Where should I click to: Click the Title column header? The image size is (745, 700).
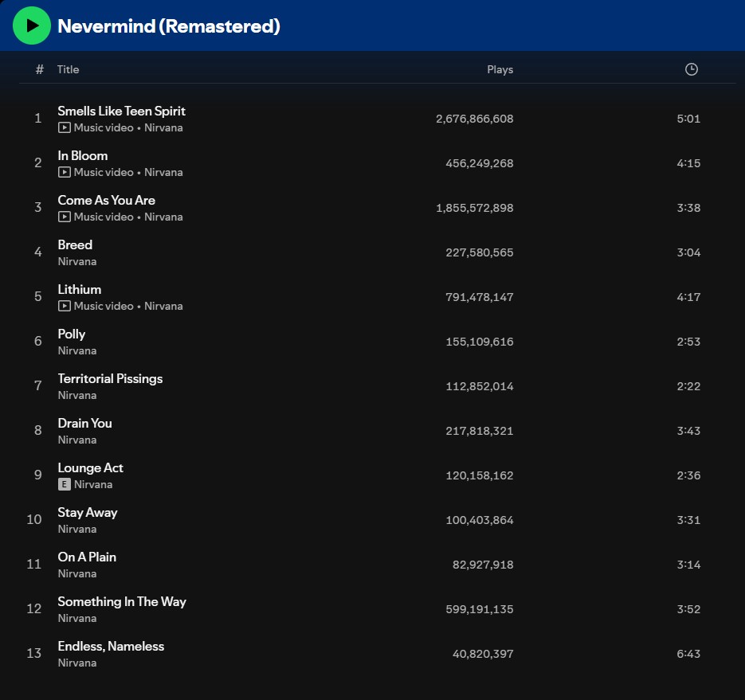(x=68, y=69)
